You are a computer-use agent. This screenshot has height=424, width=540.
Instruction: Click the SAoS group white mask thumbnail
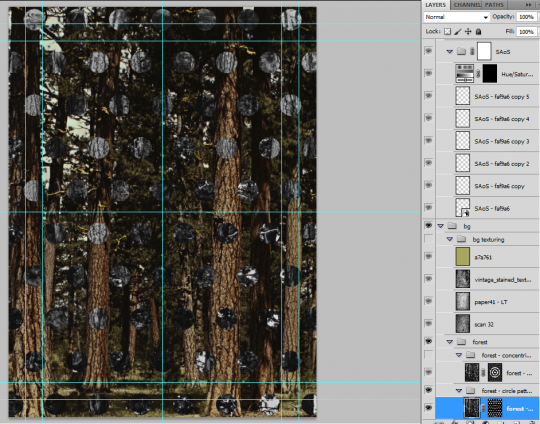[484, 51]
